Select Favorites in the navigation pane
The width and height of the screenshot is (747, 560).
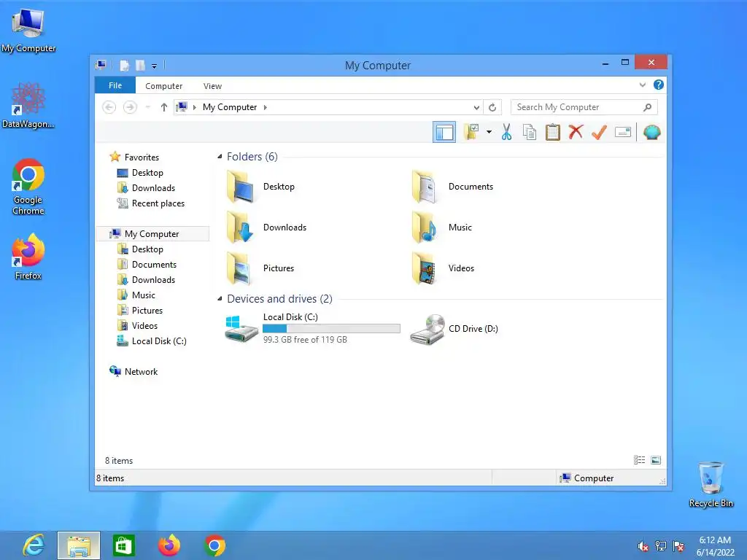point(142,157)
